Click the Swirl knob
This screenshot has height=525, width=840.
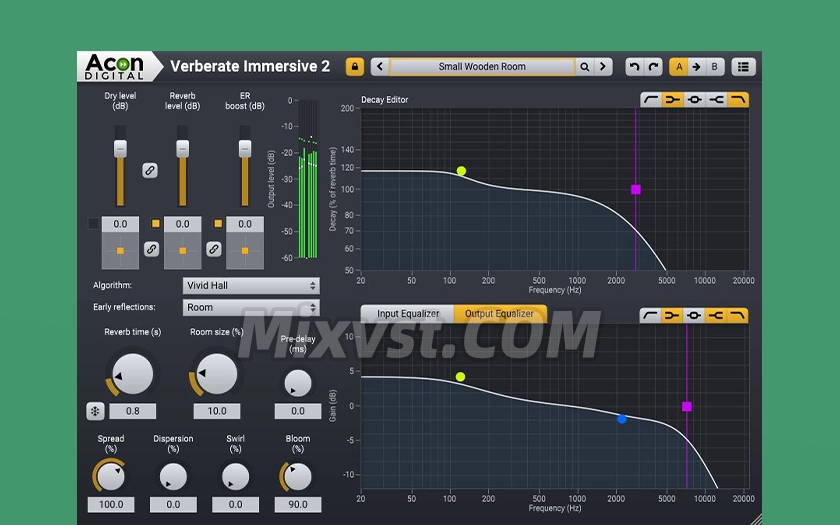[235, 477]
